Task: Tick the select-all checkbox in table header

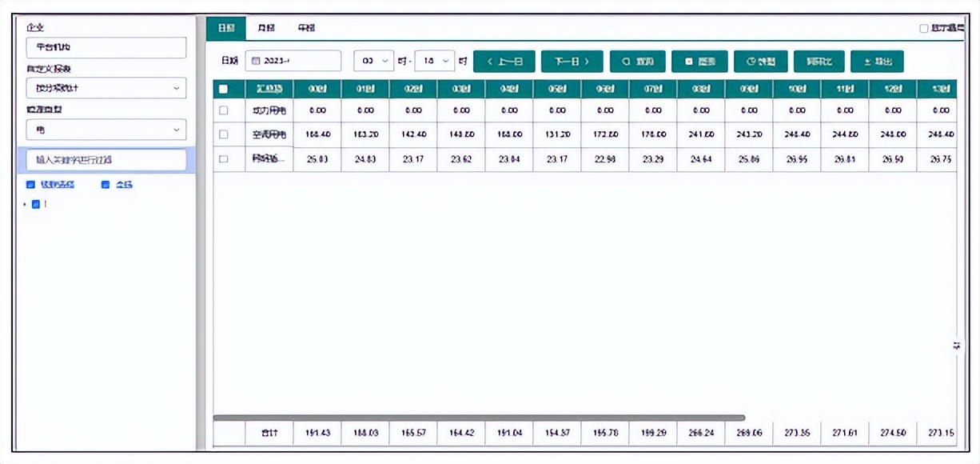Action: coord(224,90)
